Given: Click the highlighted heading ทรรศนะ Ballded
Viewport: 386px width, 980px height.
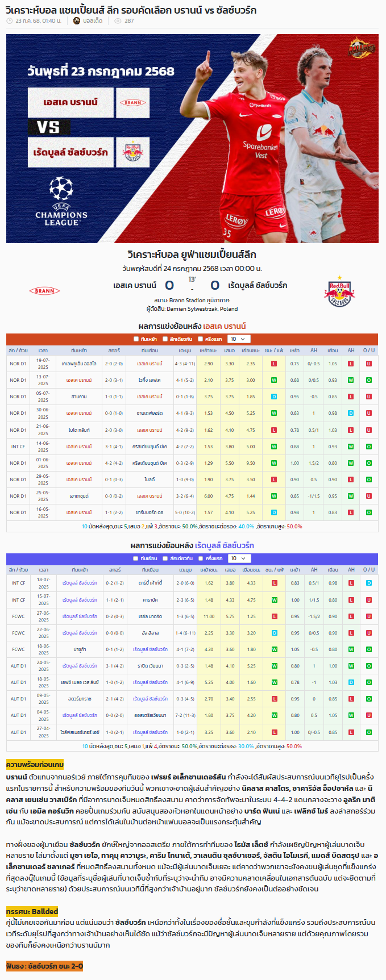Looking at the screenshot, I should pyautogui.click(x=32, y=912).
